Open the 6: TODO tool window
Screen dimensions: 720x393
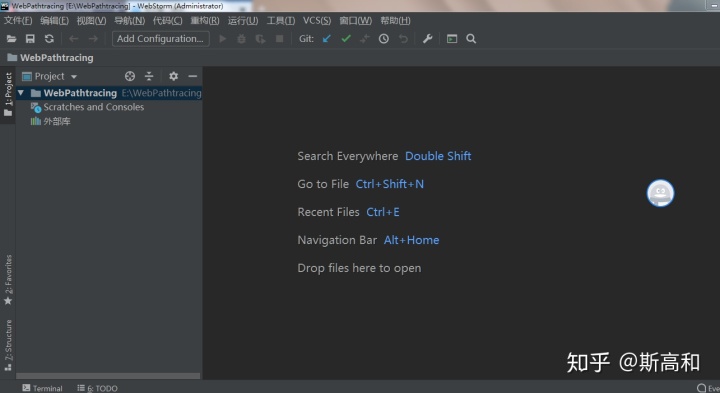[97, 388]
